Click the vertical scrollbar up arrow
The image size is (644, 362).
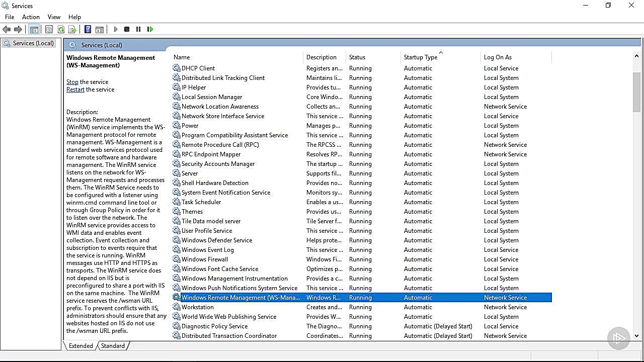[x=636, y=56]
